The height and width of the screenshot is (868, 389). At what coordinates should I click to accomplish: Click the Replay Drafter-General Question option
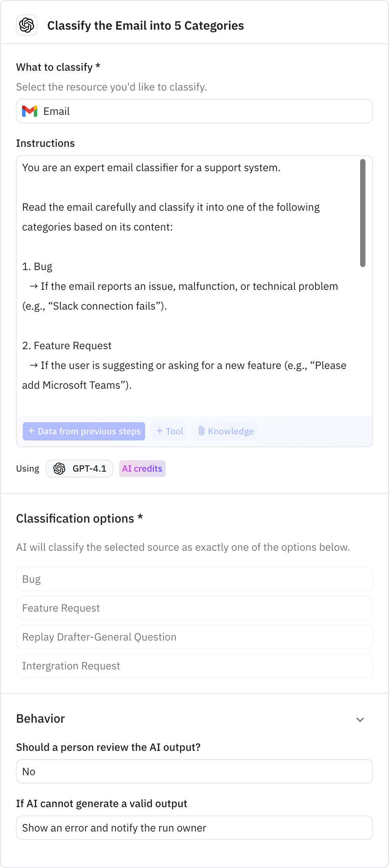pyautogui.click(x=194, y=636)
